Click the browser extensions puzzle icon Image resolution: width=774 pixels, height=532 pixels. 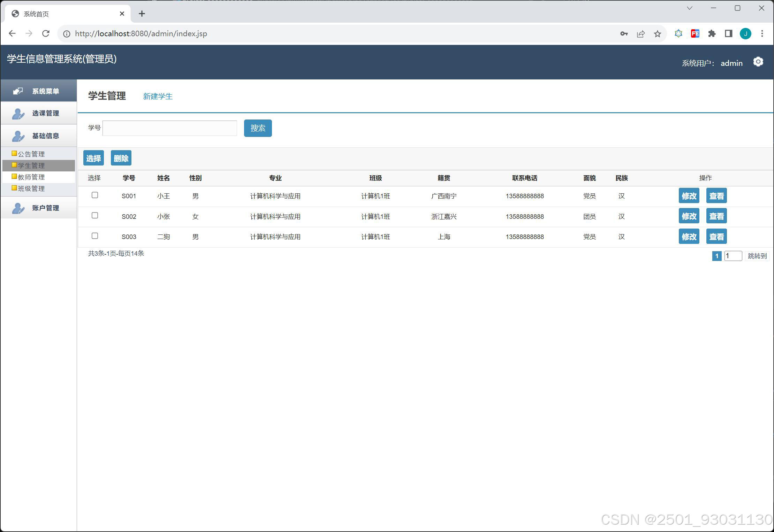712,33
